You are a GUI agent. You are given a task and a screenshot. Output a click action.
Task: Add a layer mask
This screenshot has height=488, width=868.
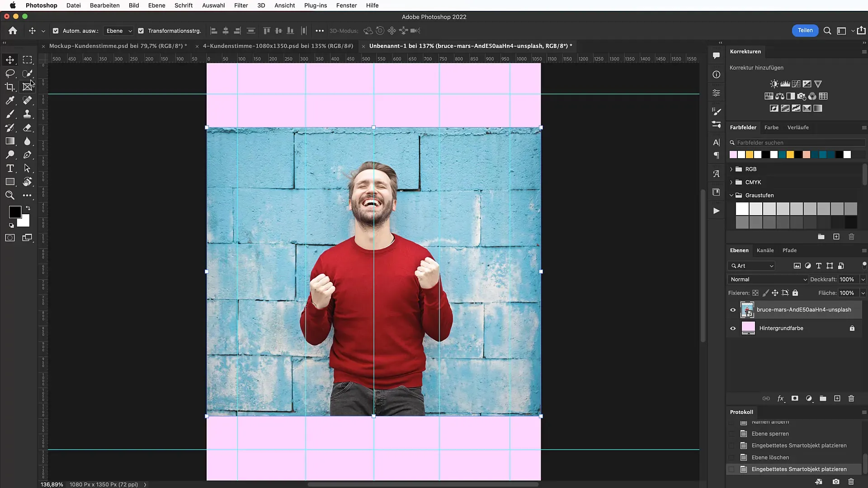pos(795,399)
